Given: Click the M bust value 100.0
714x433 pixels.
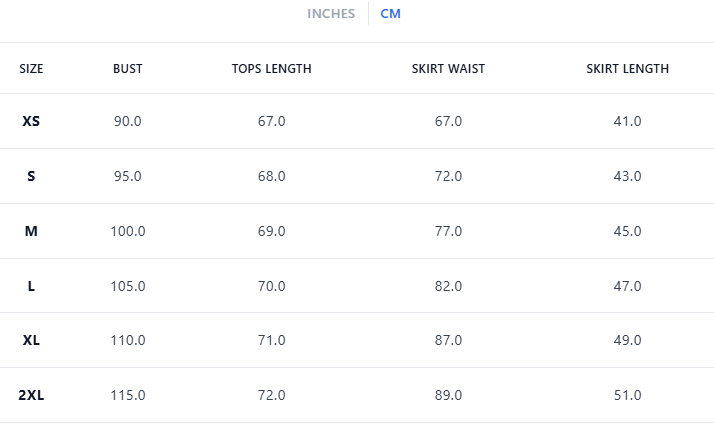Looking at the screenshot, I should click(x=127, y=231).
